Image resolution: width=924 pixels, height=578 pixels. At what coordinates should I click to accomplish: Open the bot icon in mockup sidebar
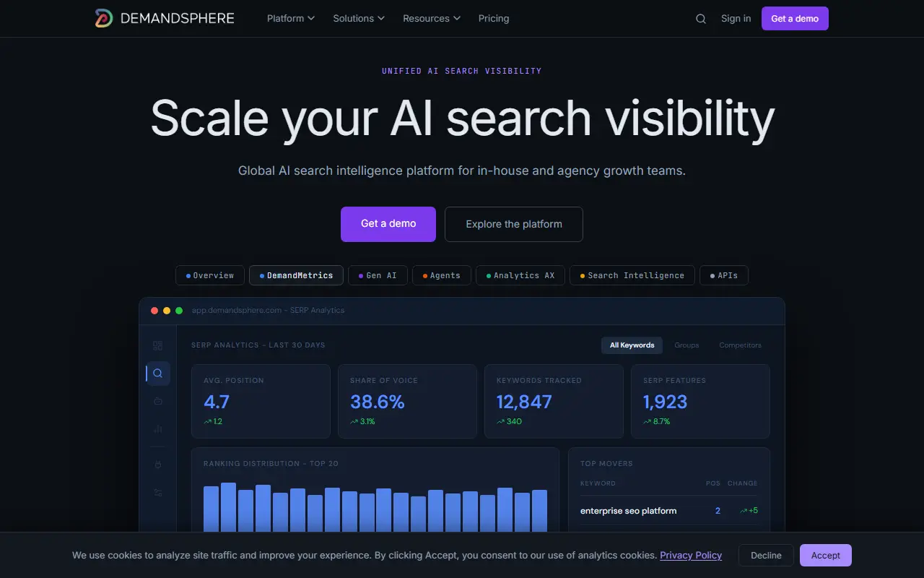[x=158, y=401]
